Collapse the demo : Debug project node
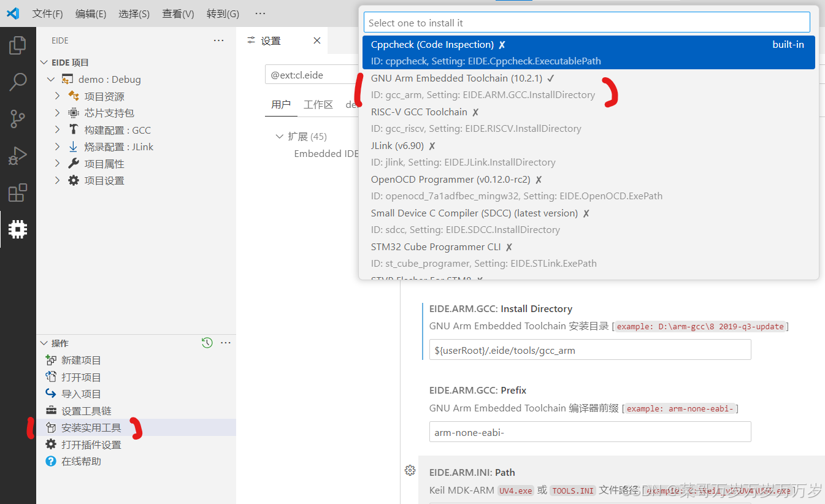 51,80
